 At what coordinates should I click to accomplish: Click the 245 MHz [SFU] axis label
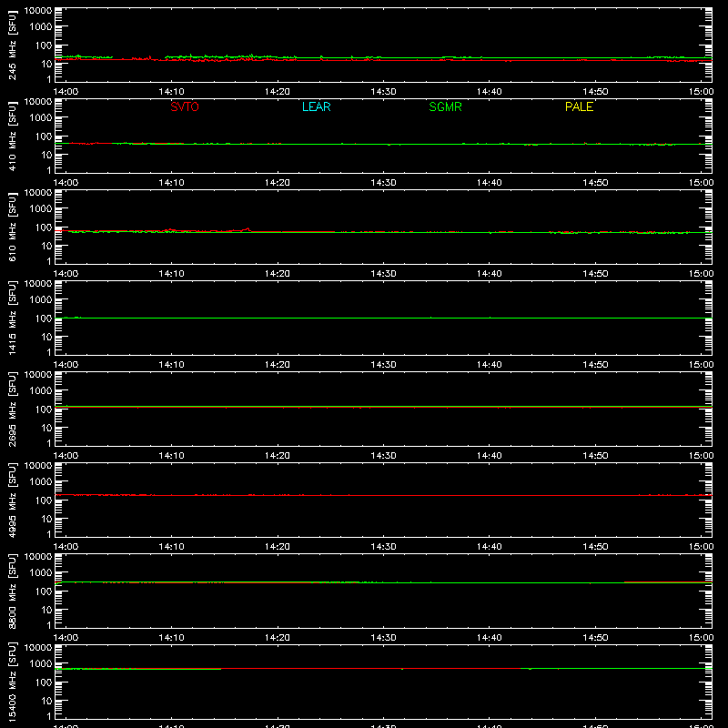12,45
